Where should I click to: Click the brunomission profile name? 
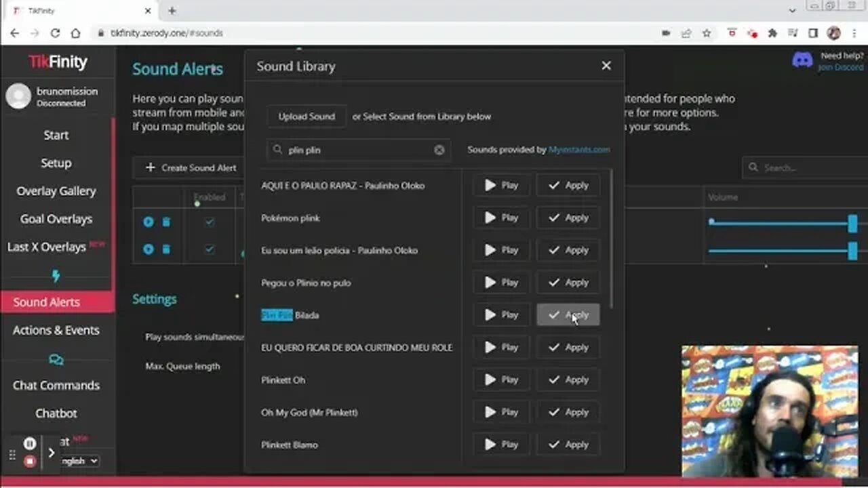[67, 91]
